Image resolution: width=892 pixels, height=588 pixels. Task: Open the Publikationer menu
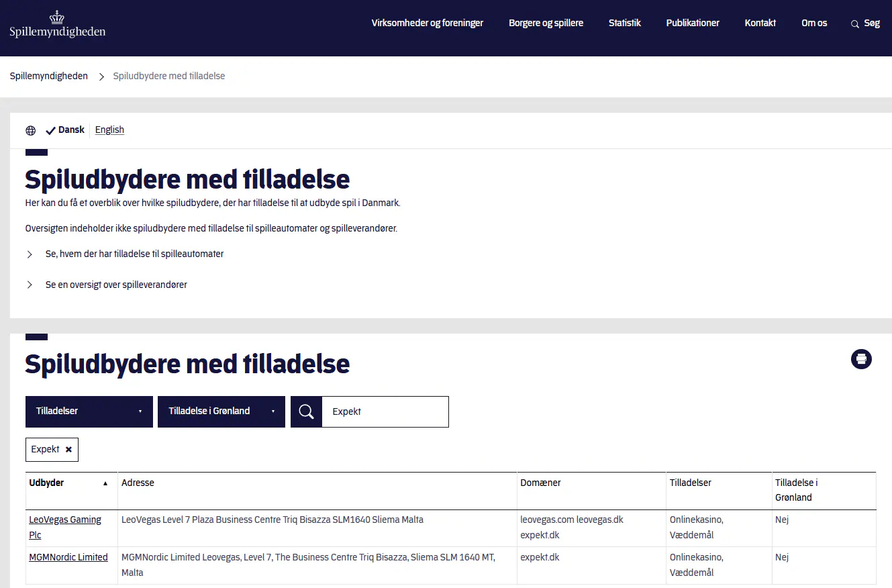pyautogui.click(x=693, y=23)
